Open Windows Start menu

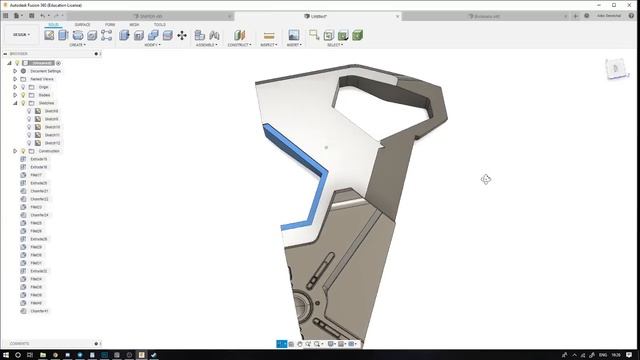coord(6,355)
